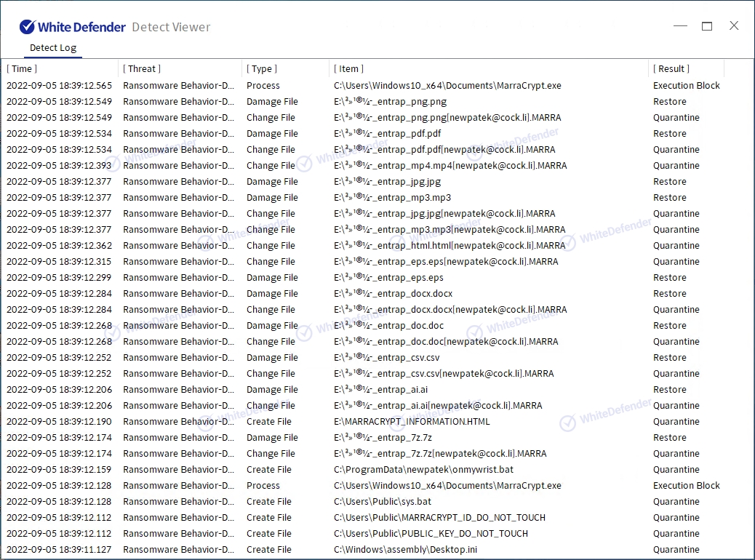
Task: Click Change File type in entrap_html.html row
Action: point(271,246)
